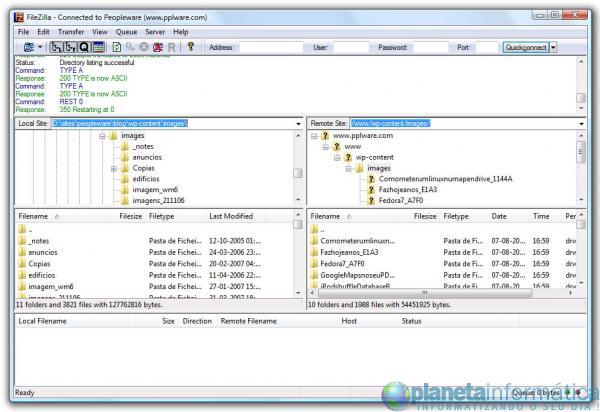This screenshot has height=412, width=600.
Task: Select 'Copias' row in local file list
Action: point(155,264)
